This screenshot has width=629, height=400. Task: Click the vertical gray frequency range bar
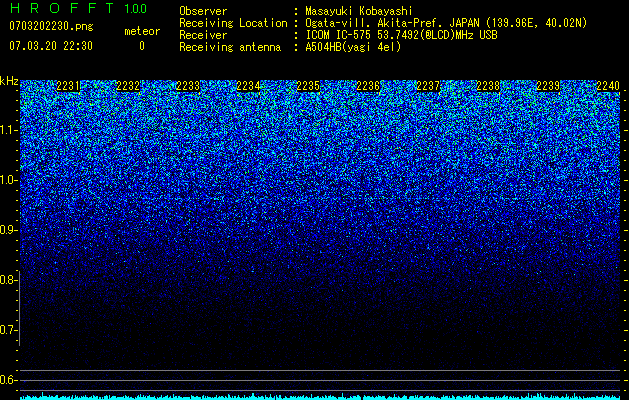point(19,308)
